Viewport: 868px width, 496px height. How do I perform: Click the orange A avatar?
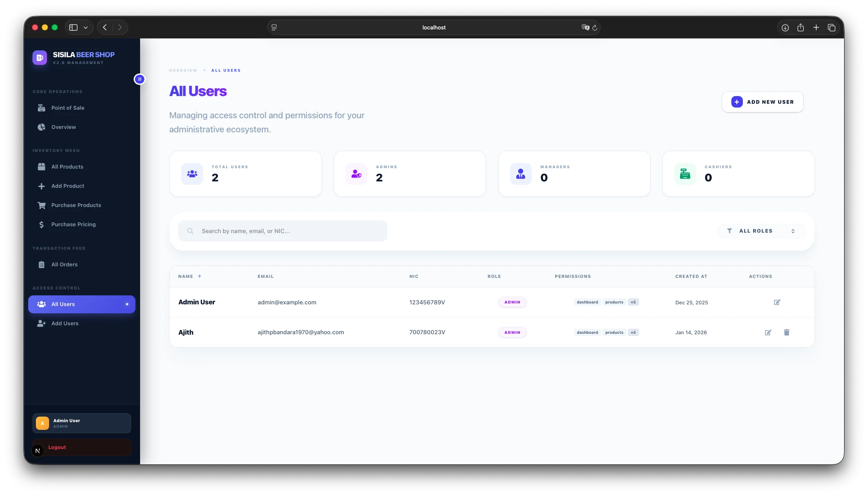(x=42, y=423)
